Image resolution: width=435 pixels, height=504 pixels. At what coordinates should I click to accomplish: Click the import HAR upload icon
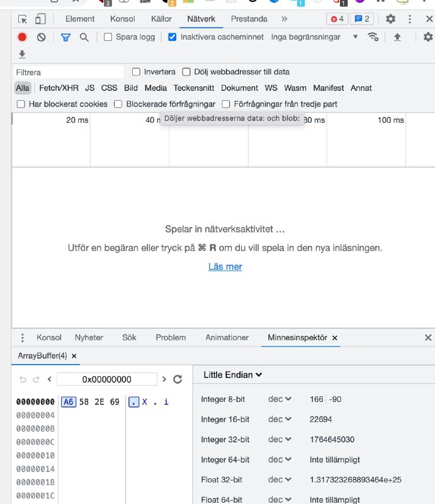(397, 37)
